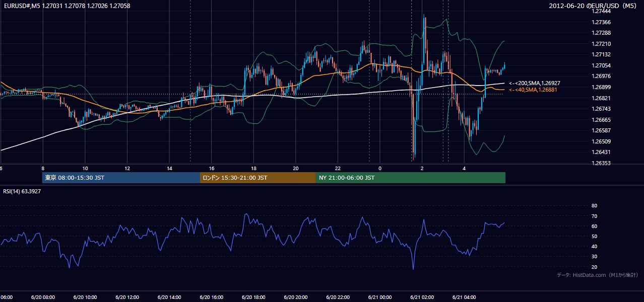The width and height of the screenshot is (644, 302).
Task: Click price axis label 1.27210
Action: coord(601,44)
